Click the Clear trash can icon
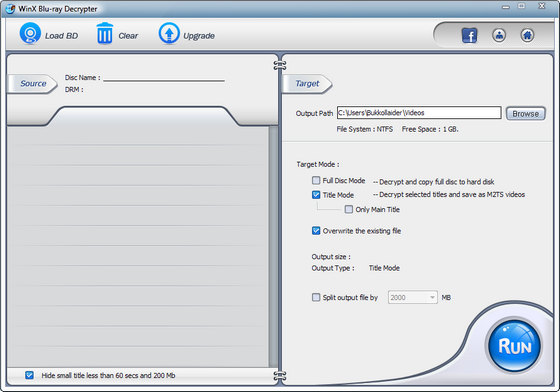The height and width of the screenshot is (392, 560). coord(105,33)
